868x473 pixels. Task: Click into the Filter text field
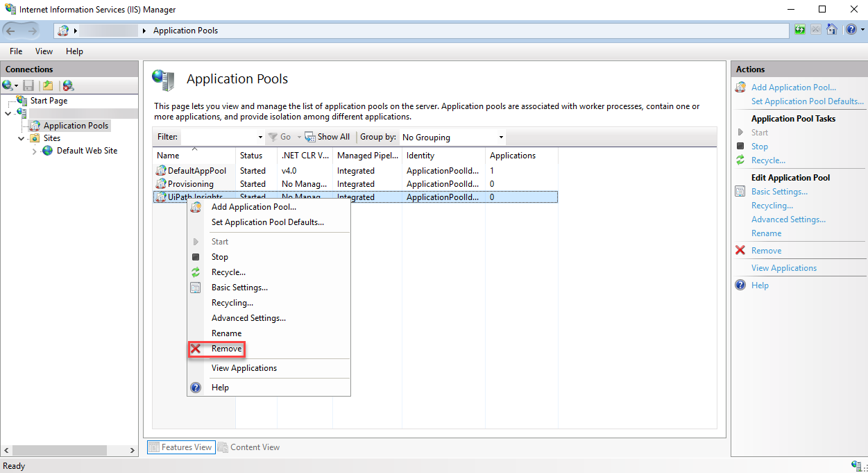(x=219, y=138)
